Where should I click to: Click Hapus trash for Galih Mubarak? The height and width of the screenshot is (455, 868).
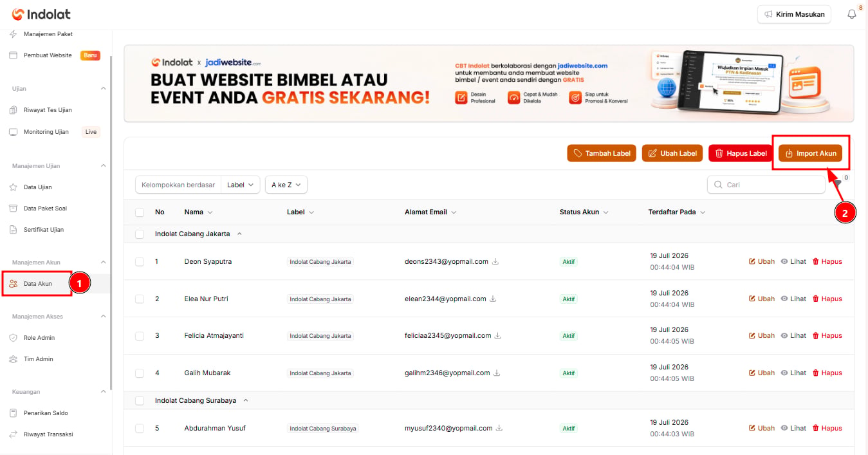tap(827, 373)
